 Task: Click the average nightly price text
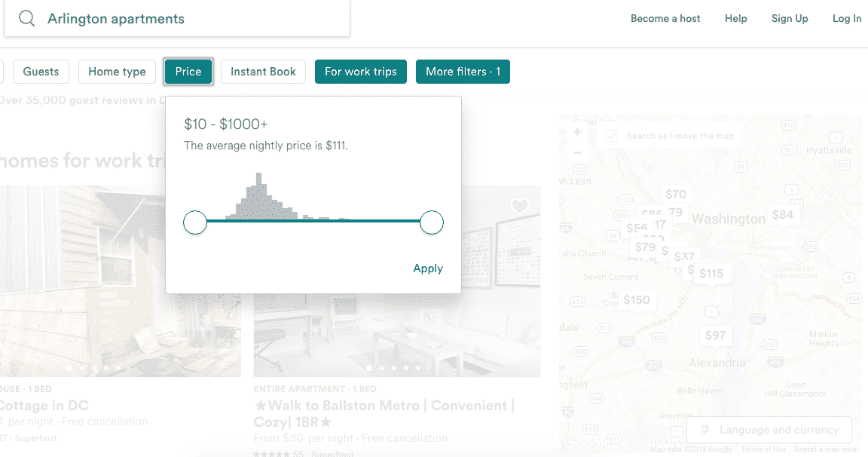coord(266,146)
